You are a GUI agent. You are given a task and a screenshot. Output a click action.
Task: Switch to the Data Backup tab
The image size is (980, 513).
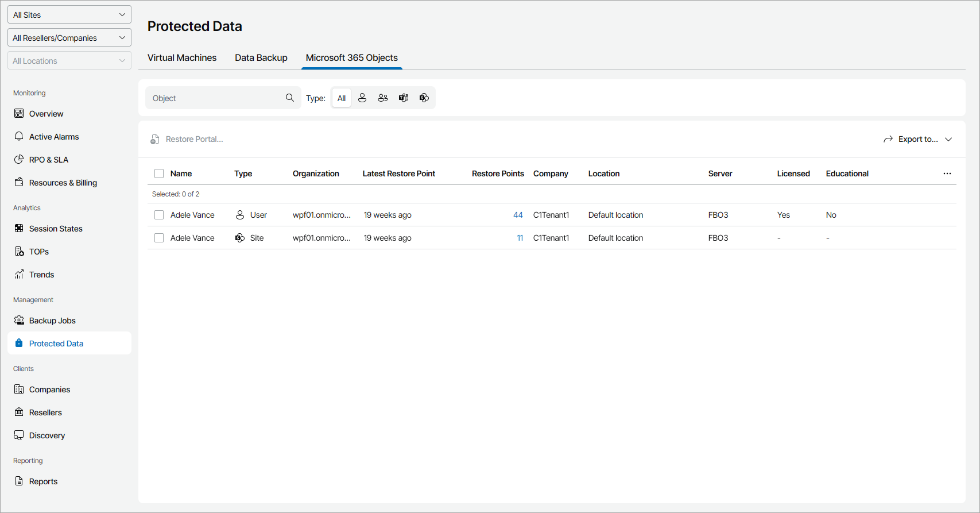(261, 58)
